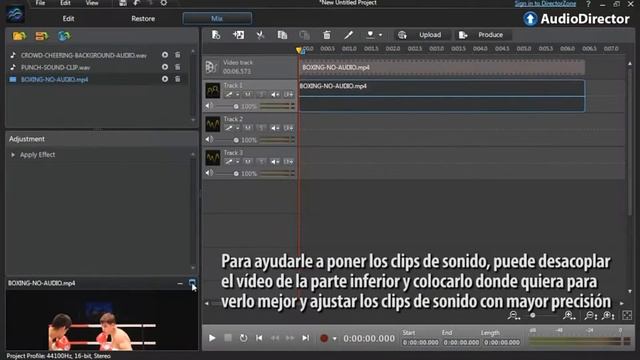Click the Track 1 waveform icon
640x360 pixels.
click(213, 91)
